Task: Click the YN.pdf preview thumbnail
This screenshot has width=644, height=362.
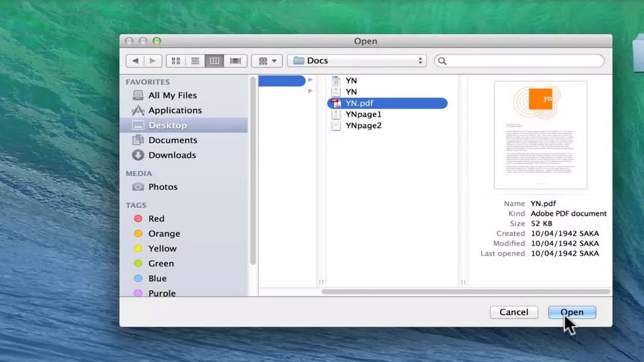Action: (540, 135)
